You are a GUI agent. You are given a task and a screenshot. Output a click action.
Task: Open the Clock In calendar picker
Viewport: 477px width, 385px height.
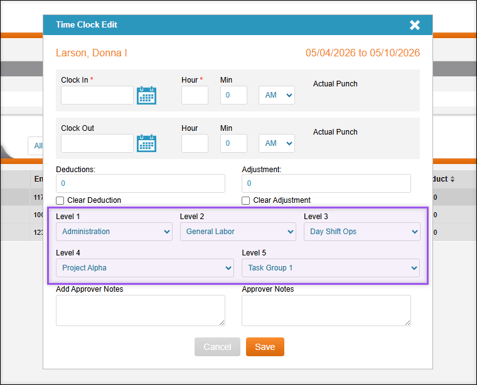coord(146,95)
